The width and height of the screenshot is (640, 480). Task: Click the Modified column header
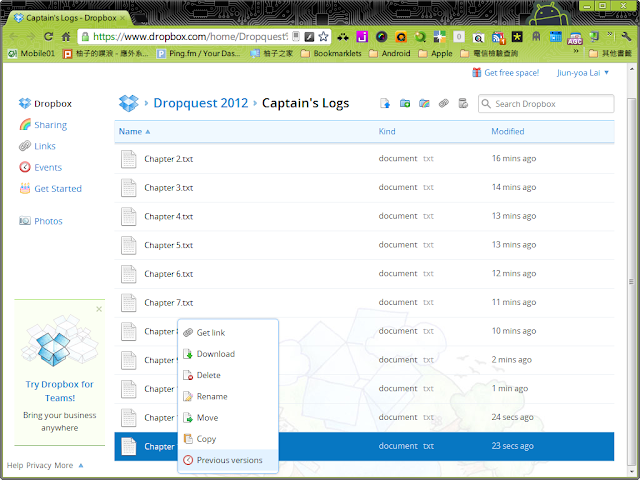point(508,131)
